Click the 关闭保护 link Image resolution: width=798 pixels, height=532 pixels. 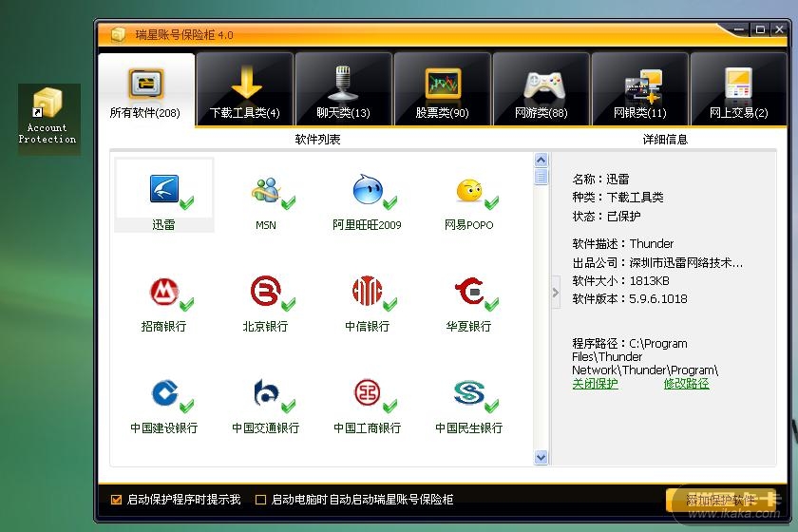coord(595,384)
